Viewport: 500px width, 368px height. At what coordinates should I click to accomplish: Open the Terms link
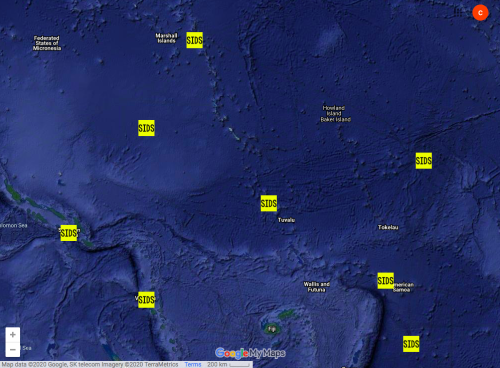pyautogui.click(x=193, y=365)
